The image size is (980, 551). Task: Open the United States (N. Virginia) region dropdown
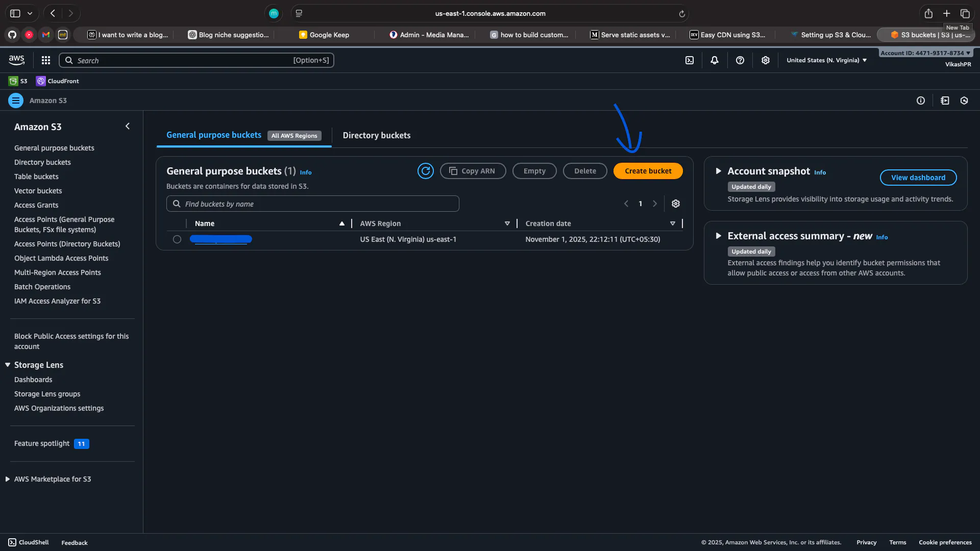click(826, 60)
